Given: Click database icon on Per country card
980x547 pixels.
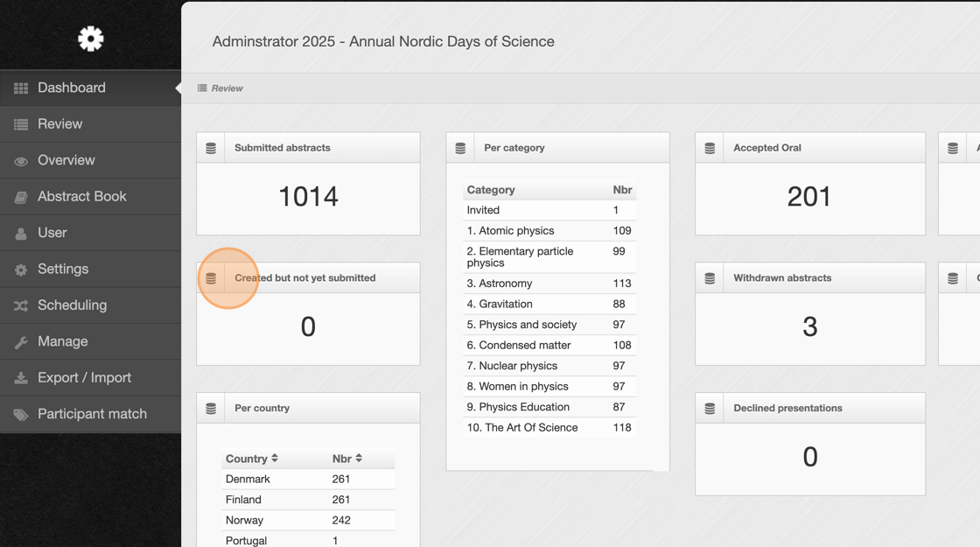Looking at the screenshot, I should click(x=211, y=408).
